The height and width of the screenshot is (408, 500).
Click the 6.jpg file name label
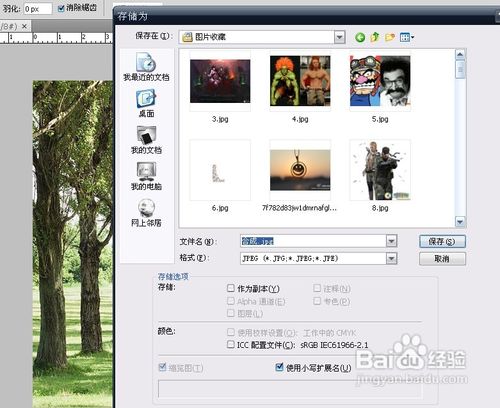click(x=220, y=208)
